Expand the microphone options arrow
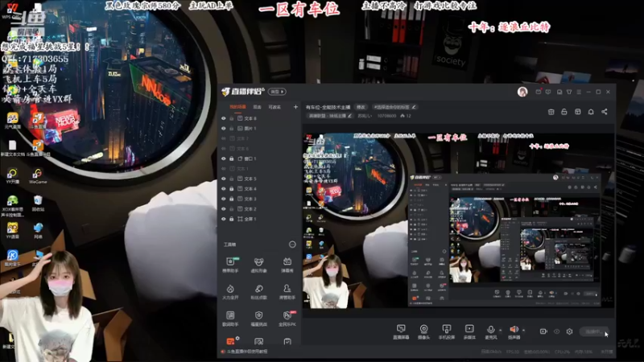 500,330
